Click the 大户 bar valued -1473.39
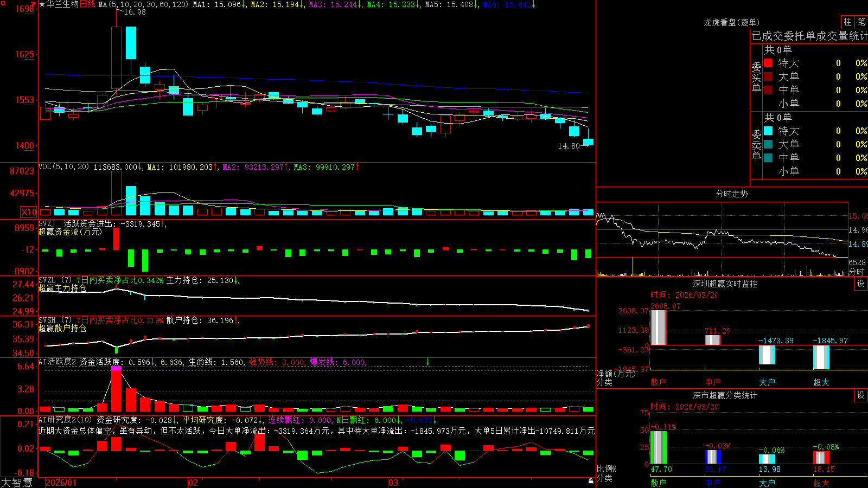The image size is (868, 488). coord(767,355)
